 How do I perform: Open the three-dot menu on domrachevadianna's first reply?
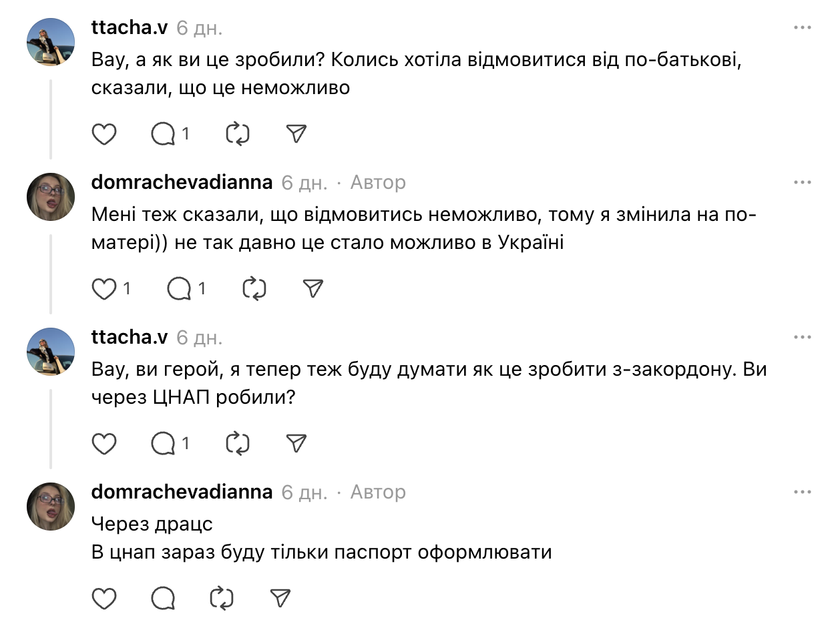801,182
